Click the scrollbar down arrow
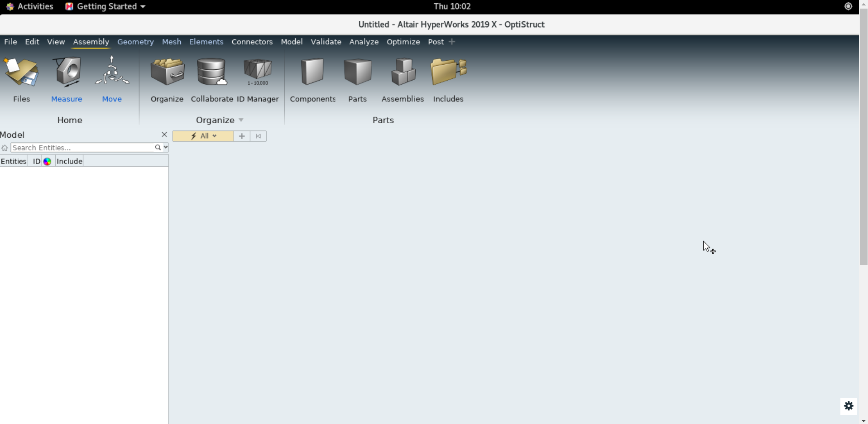The width and height of the screenshot is (868, 424). point(863,421)
